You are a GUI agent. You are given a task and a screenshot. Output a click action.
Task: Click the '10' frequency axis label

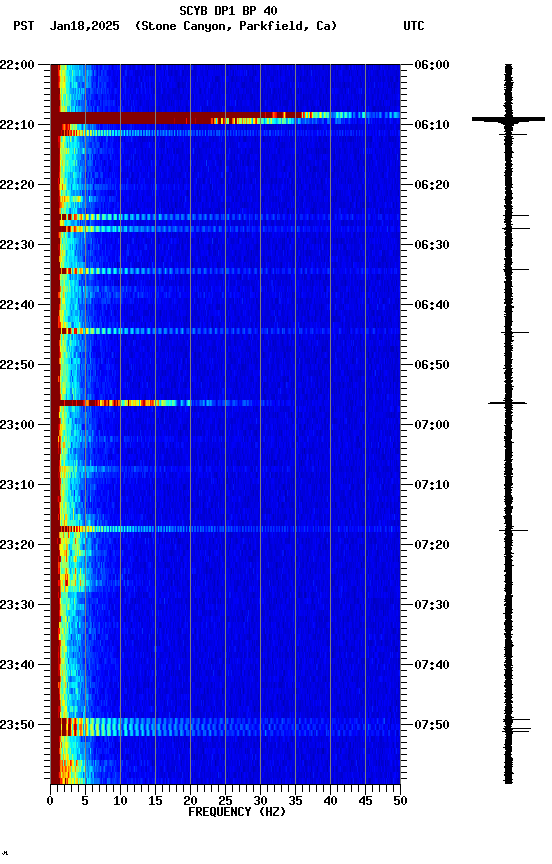coord(120,802)
